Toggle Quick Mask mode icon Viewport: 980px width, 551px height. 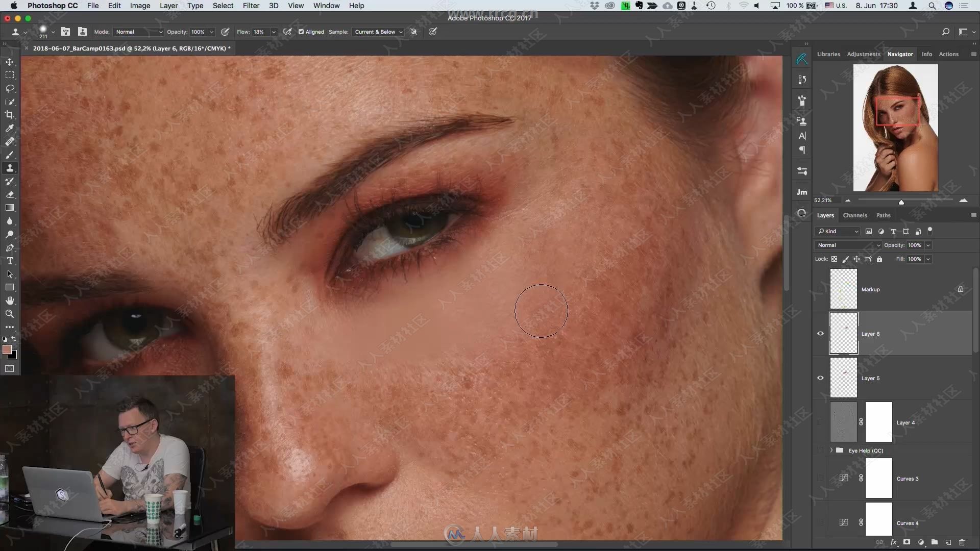pyautogui.click(x=10, y=368)
